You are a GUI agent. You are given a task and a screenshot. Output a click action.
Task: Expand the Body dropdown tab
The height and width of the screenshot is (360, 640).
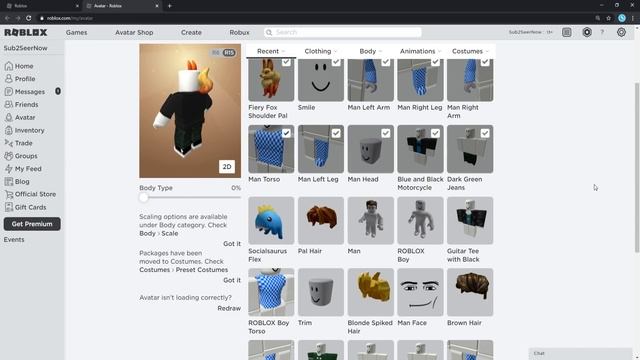[x=371, y=51]
